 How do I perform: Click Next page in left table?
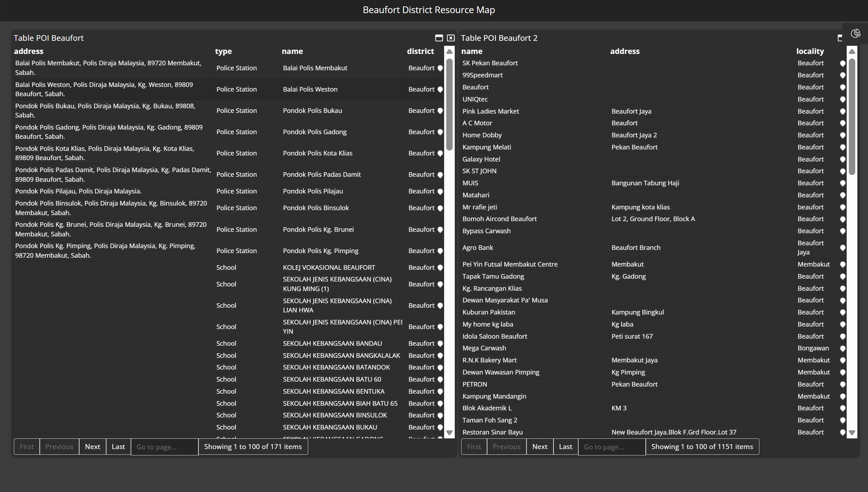point(92,447)
